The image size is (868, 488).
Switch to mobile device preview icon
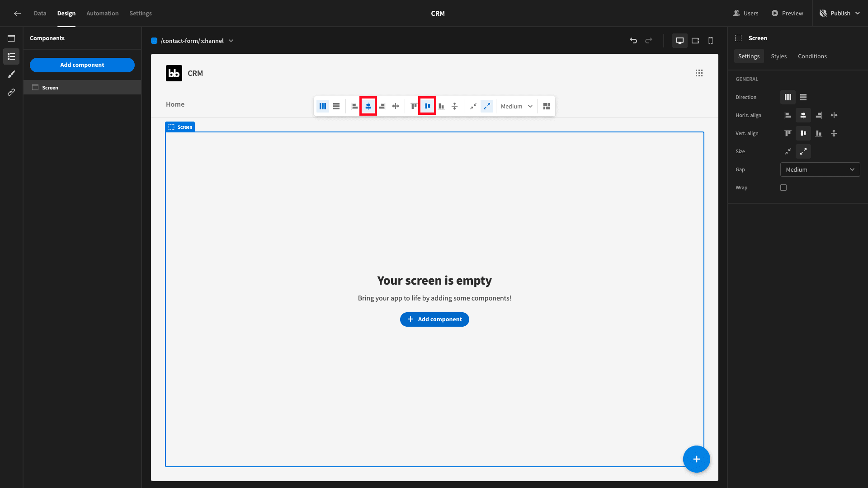[x=711, y=41]
